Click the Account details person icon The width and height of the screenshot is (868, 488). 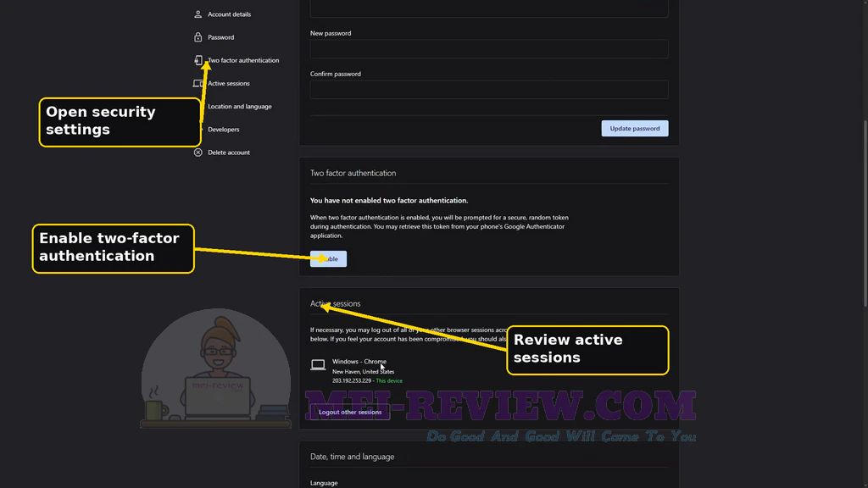[x=198, y=14]
